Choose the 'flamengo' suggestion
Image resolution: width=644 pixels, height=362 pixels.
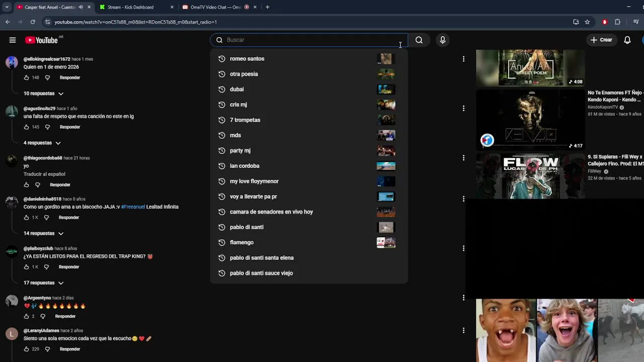[x=309, y=242]
